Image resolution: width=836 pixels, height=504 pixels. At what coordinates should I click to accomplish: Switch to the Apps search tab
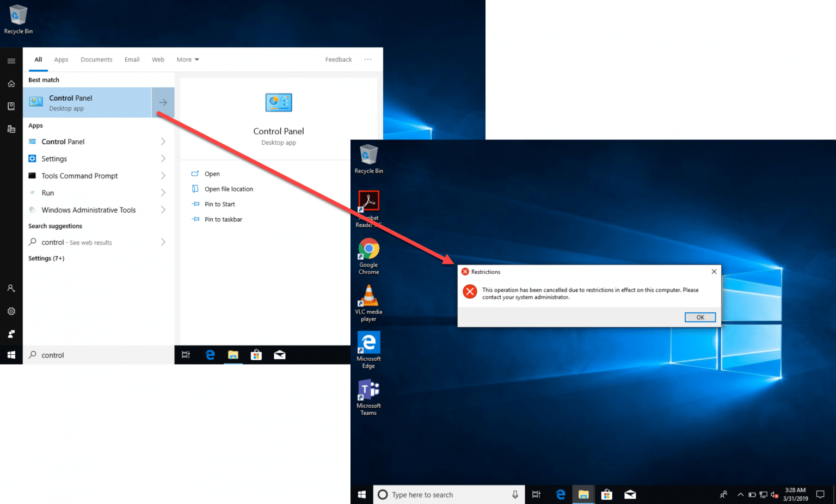pyautogui.click(x=61, y=59)
